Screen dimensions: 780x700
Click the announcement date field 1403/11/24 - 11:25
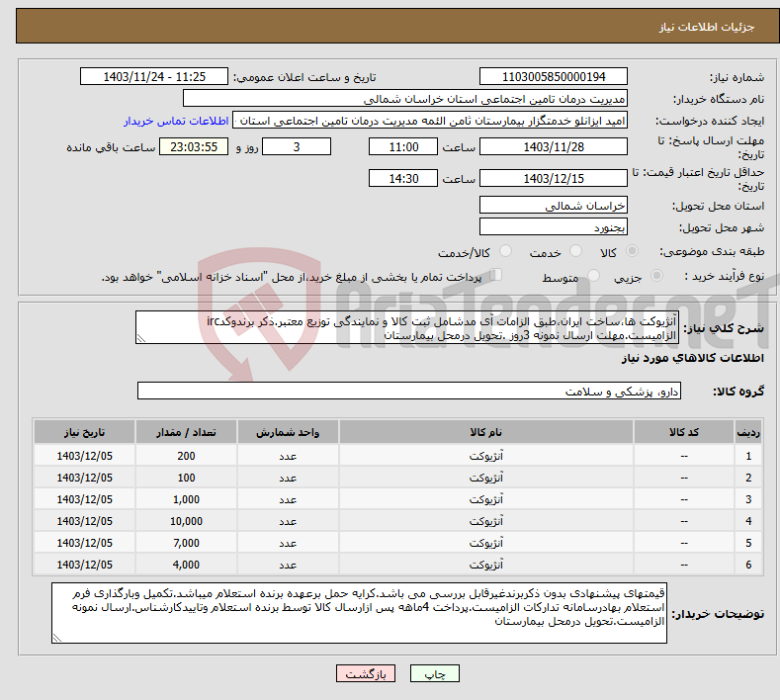(154, 76)
